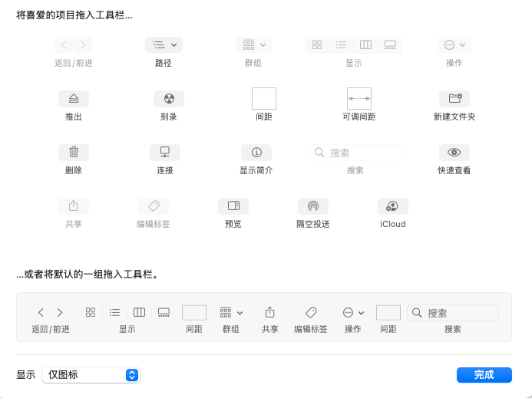The height and width of the screenshot is (398, 532).
Task: Click the 推出 eject icon
Action: (74, 98)
